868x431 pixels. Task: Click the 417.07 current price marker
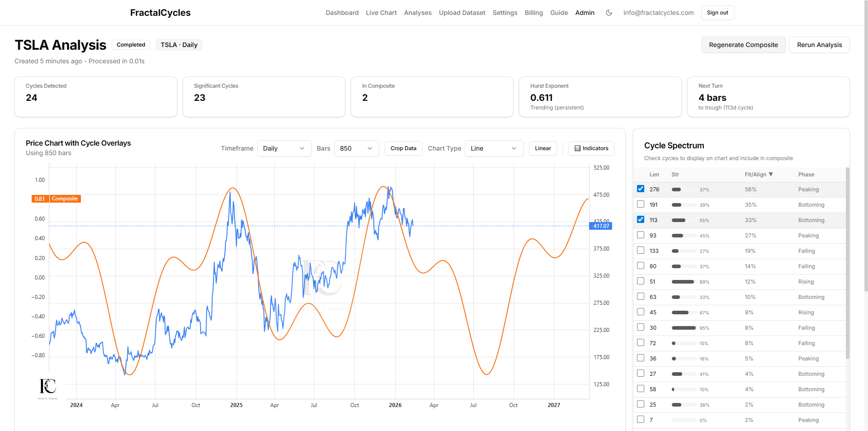[x=601, y=226]
